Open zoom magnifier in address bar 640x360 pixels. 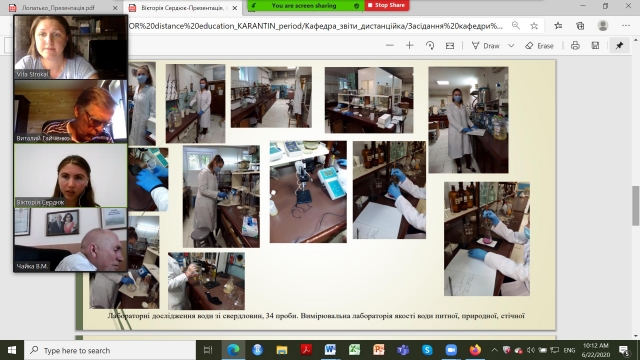516,26
